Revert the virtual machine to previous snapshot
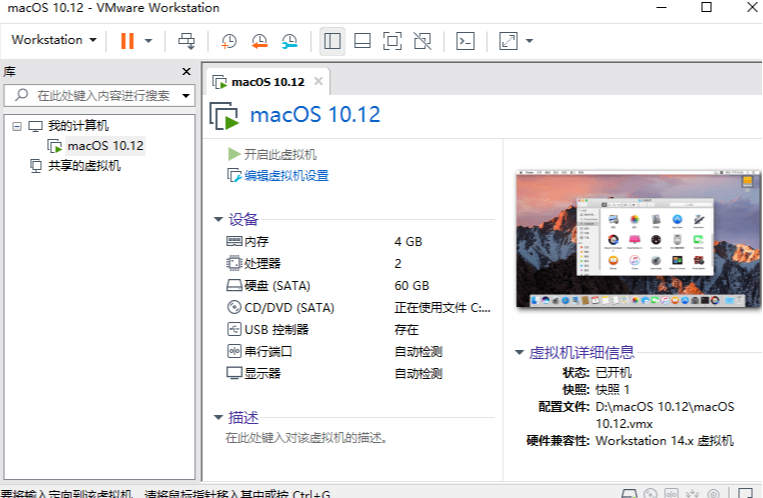The width and height of the screenshot is (763, 498). point(259,41)
